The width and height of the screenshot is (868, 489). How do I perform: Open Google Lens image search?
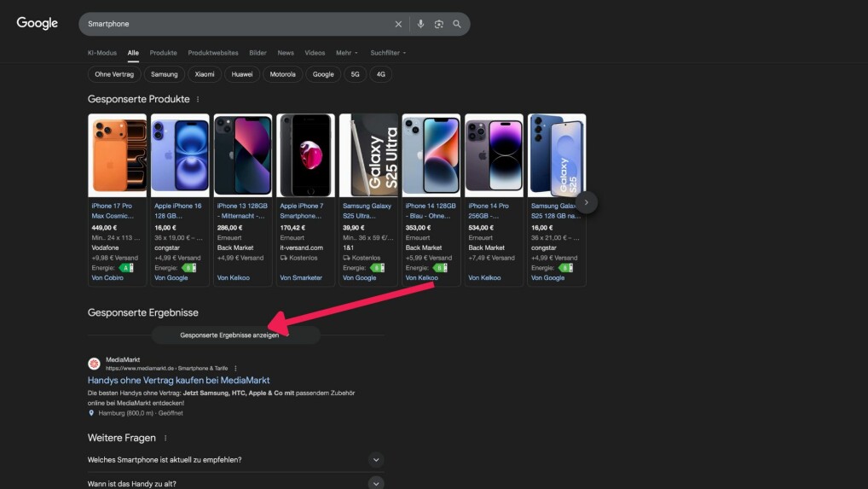(438, 24)
